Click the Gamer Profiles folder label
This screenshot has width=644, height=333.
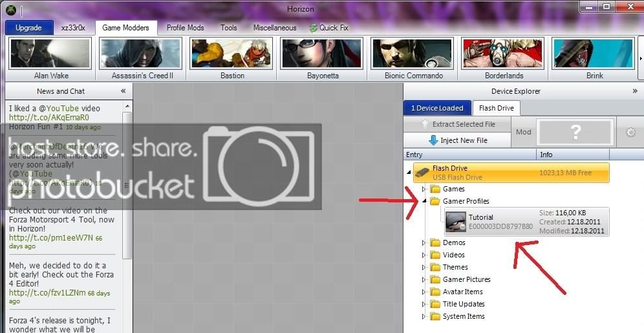(466, 201)
